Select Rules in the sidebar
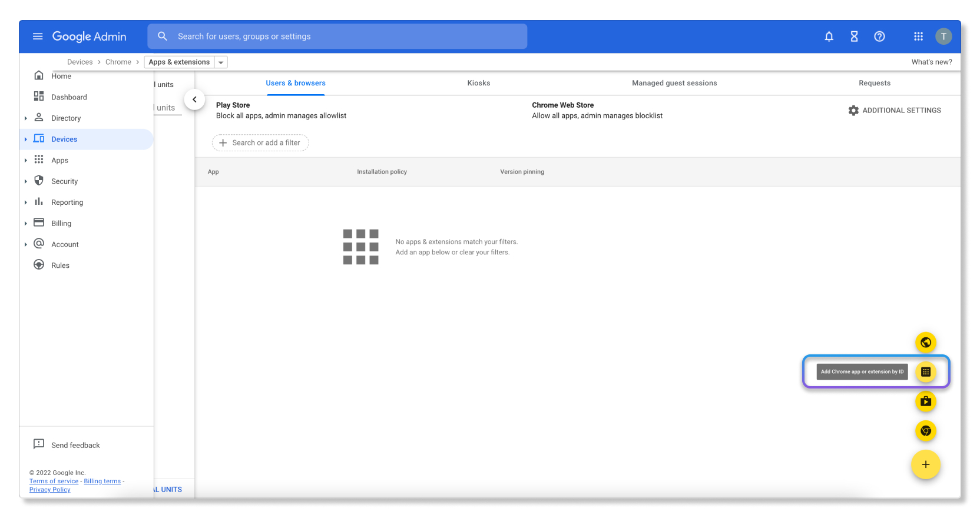Screen dimensions: 980x518 click(x=60, y=265)
